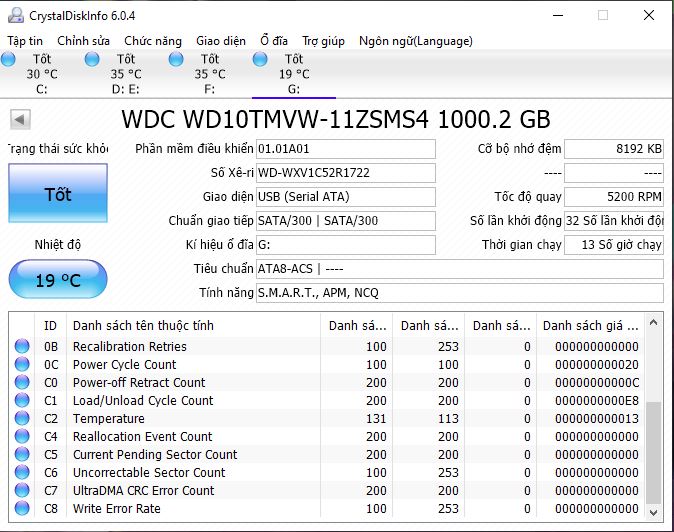Open the Chỉnh sửa menu

[83, 41]
